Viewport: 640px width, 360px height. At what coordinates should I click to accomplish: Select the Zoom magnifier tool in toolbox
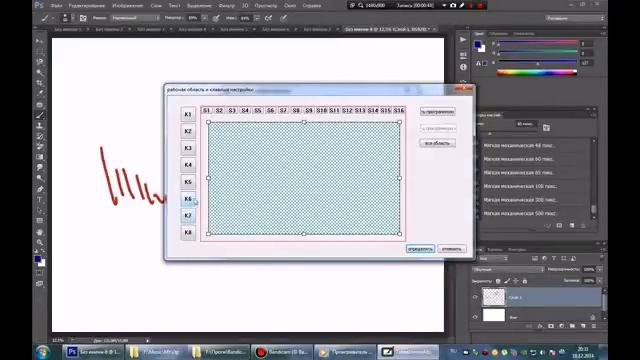click(40, 242)
